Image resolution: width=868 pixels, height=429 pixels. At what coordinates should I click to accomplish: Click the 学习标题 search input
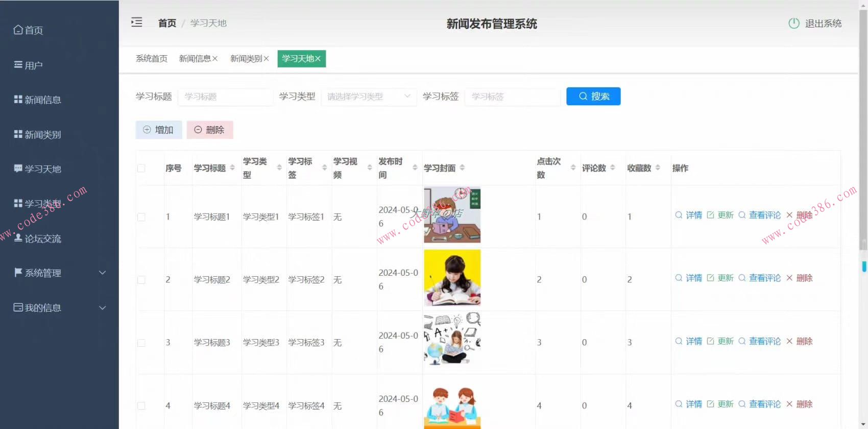[225, 97]
